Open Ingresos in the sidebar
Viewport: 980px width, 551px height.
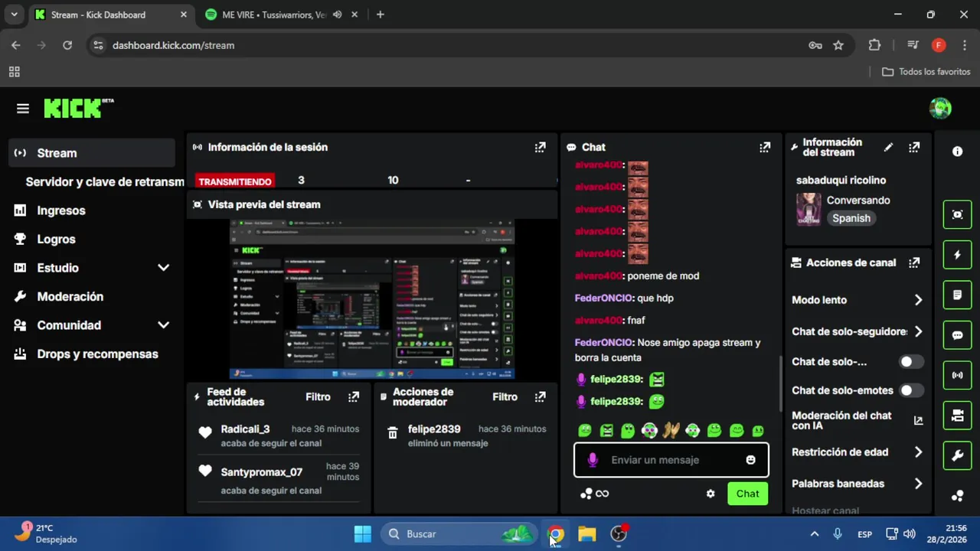pos(92,210)
